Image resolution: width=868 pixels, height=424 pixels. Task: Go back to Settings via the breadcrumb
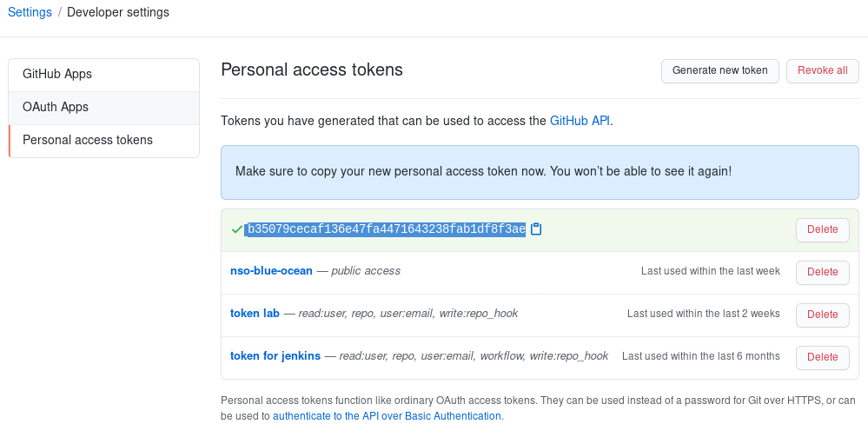pos(29,12)
